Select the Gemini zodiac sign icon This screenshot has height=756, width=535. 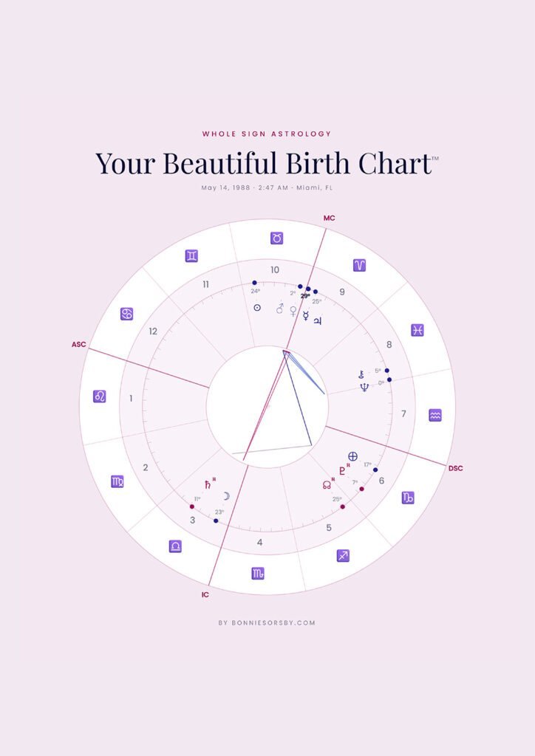[191, 256]
